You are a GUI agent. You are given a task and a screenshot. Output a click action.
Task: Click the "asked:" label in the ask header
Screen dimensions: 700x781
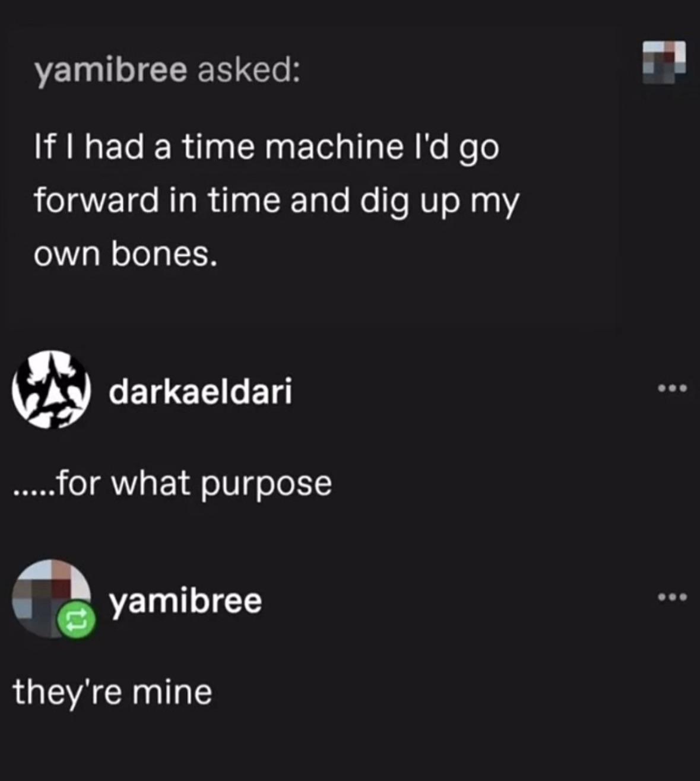point(248,71)
